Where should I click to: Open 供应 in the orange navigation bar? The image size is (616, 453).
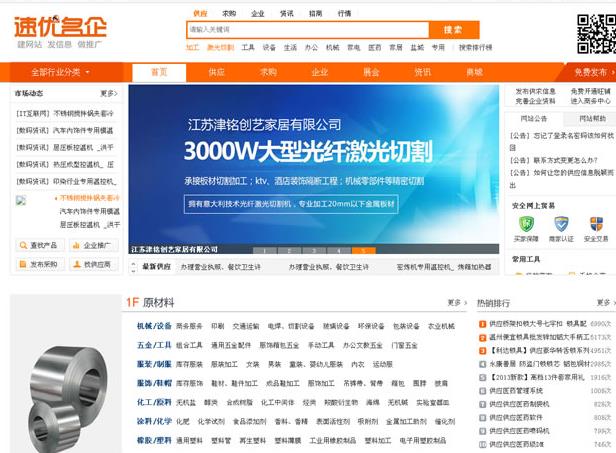(x=216, y=72)
